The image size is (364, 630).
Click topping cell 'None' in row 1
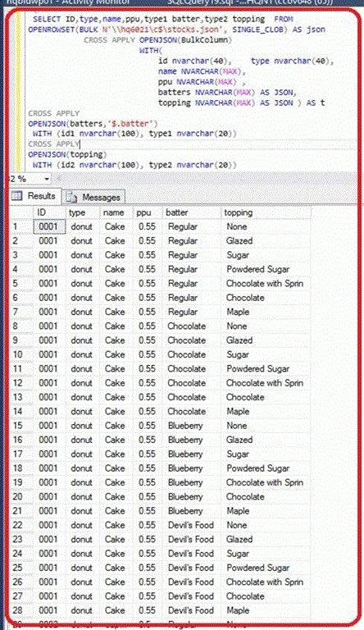click(x=266, y=226)
